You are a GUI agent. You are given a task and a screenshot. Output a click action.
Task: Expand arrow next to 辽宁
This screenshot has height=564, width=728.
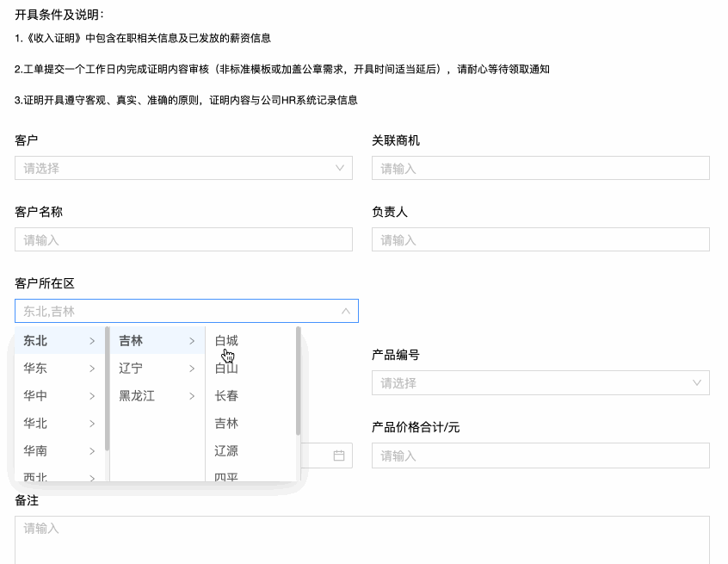tap(192, 369)
